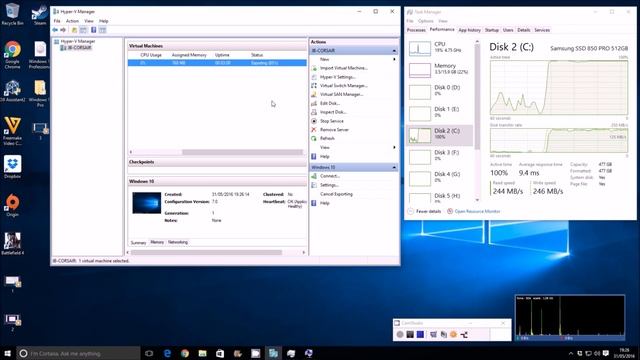The width and height of the screenshot is (640, 360).
Task: Open Recycle Bin desktop icon
Action: pos(12,14)
